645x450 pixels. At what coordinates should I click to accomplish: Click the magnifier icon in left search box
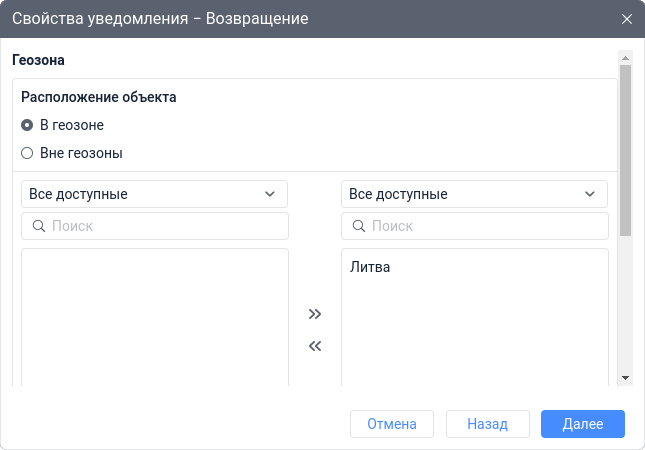click(x=39, y=226)
